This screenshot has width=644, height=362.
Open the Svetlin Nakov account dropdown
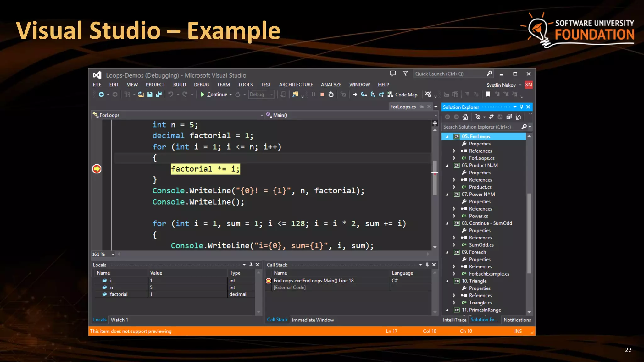point(504,85)
